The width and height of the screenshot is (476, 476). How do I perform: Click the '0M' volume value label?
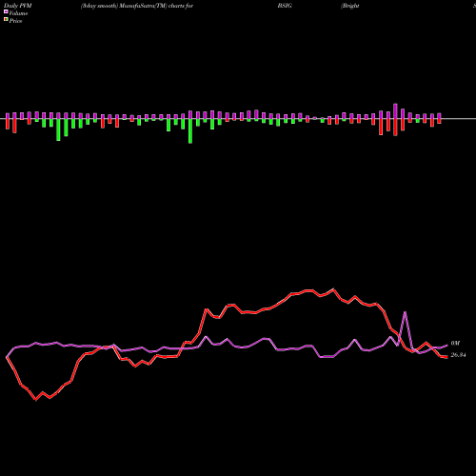455,344
